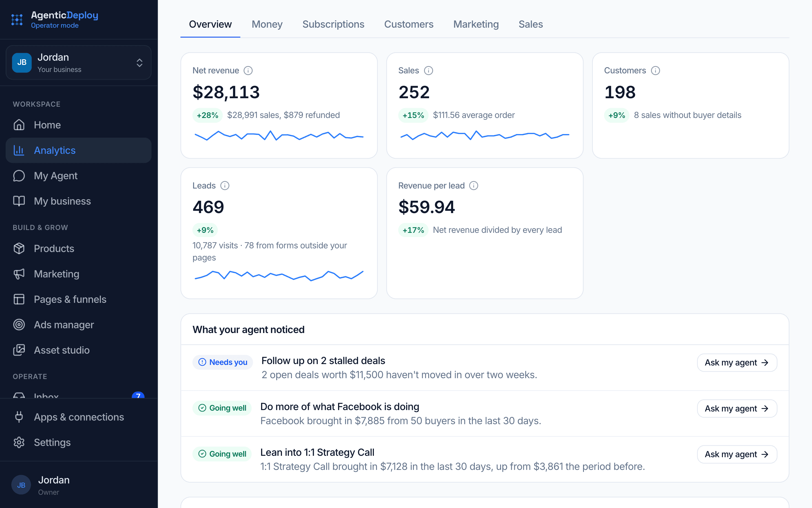Click the Pages & funnels layout icon
Image resolution: width=812 pixels, height=508 pixels.
(19, 299)
